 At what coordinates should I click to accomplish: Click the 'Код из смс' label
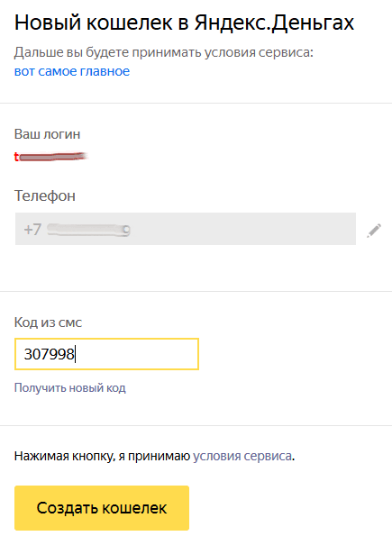pyautogui.click(x=48, y=322)
